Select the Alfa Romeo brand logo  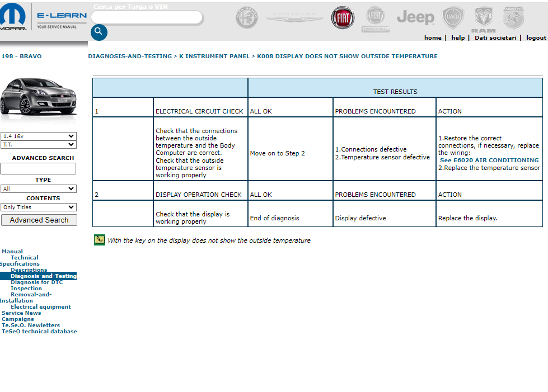246,18
